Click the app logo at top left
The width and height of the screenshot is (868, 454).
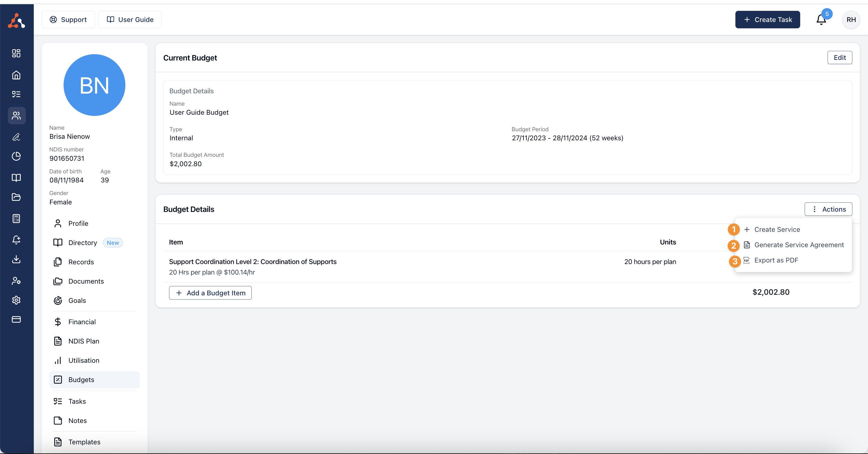point(16,21)
